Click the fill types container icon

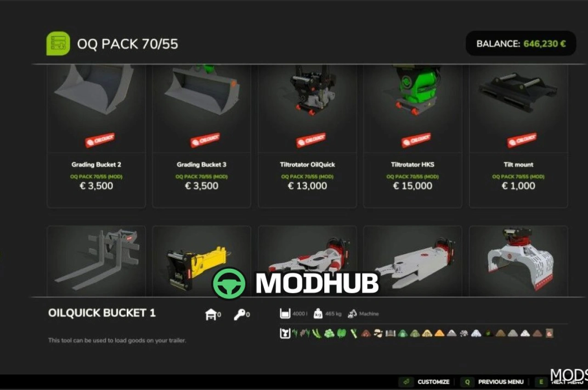tap(285, 333)
